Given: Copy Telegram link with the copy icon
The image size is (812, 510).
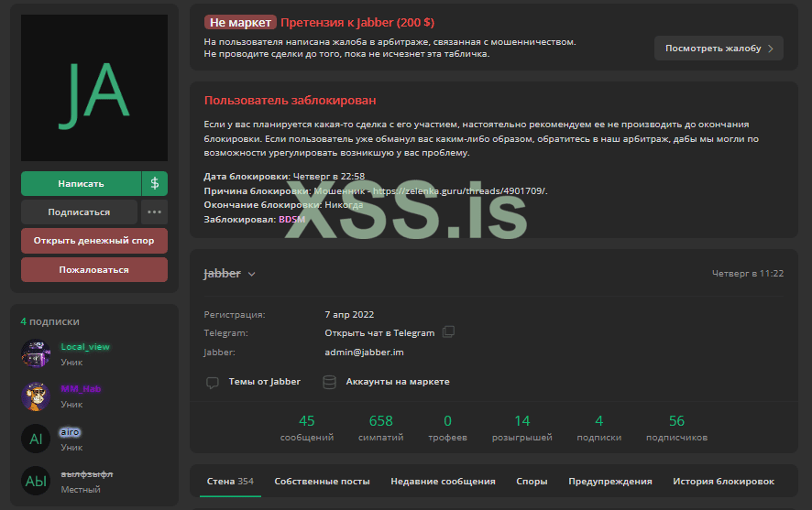Looking at the screenshot, I should (448, 332).
